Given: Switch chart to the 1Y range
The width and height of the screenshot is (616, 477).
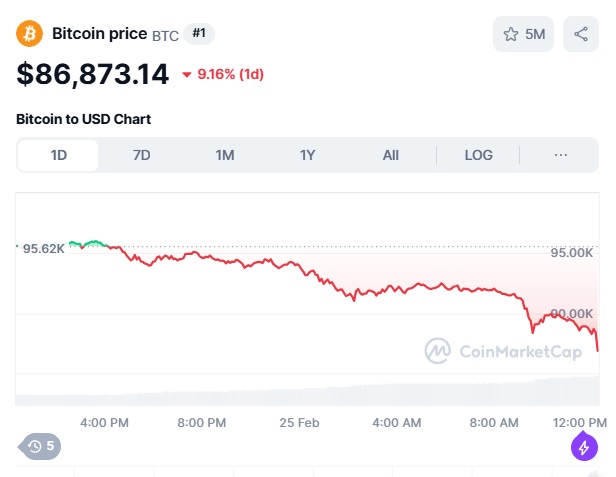Looking at the screenshot, I should click(x=307, y=155).
